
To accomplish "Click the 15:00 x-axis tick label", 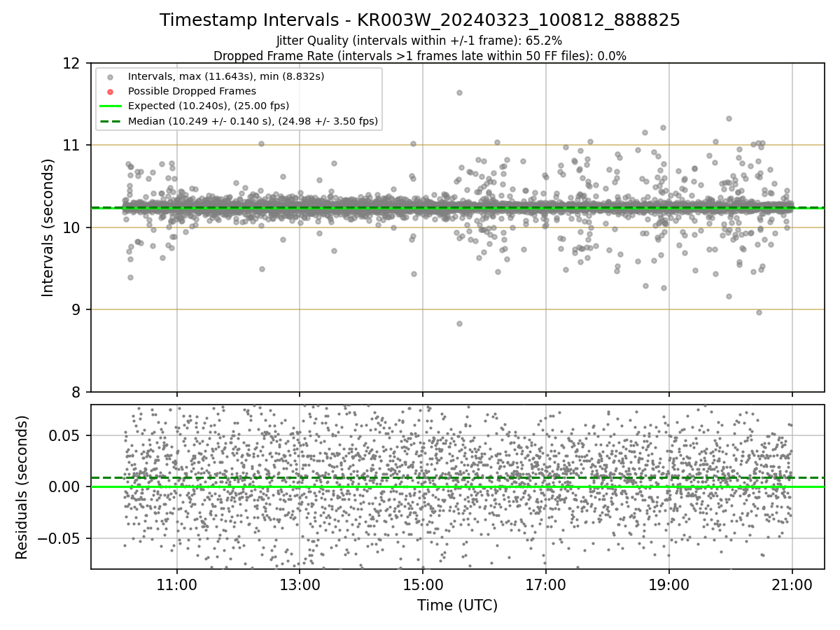I will (423, 584).
